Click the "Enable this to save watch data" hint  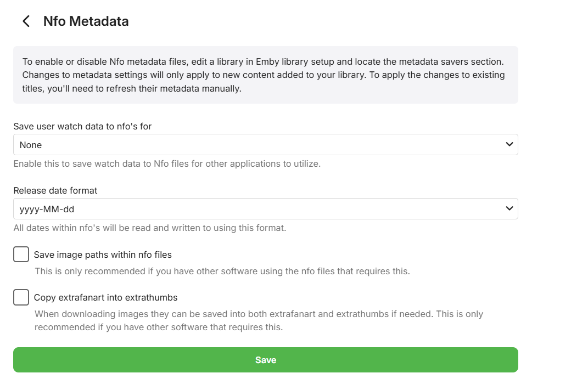click(167, 163)
